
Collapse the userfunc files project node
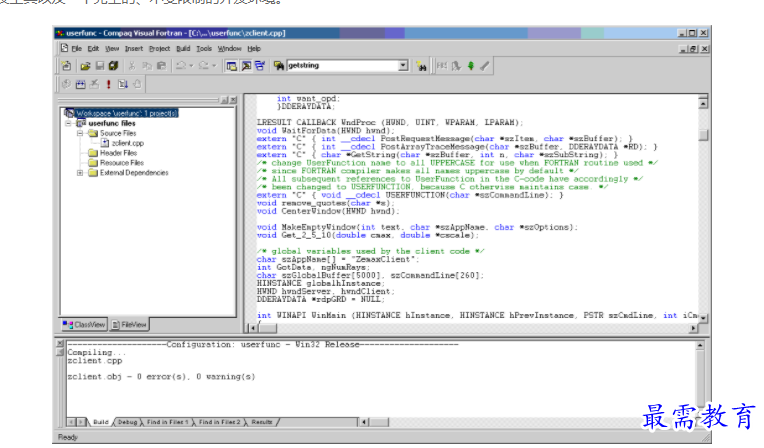[x=68, y=123]
